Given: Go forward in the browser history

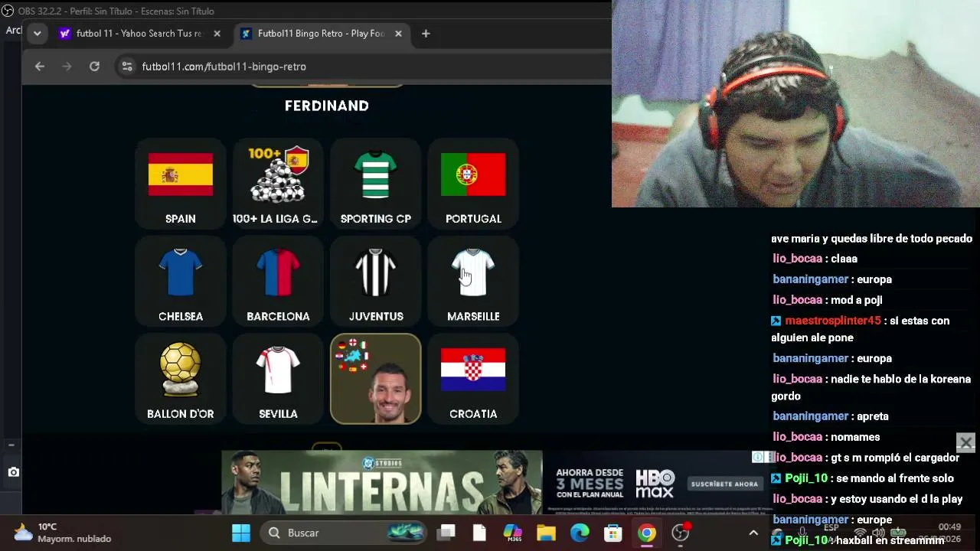Looking at the screenshot, I should 67,67.
